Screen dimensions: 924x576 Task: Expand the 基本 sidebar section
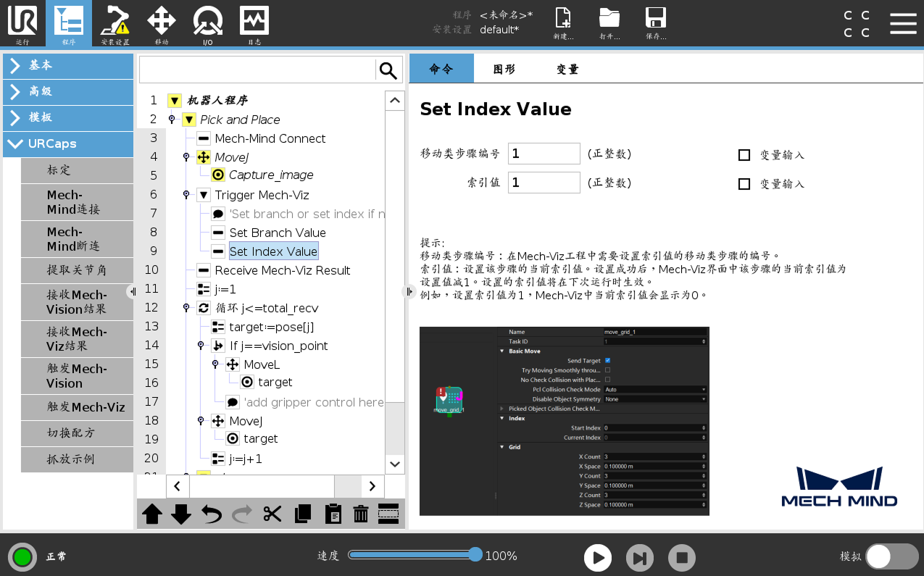pyautogui.click(x=68, y=66)
